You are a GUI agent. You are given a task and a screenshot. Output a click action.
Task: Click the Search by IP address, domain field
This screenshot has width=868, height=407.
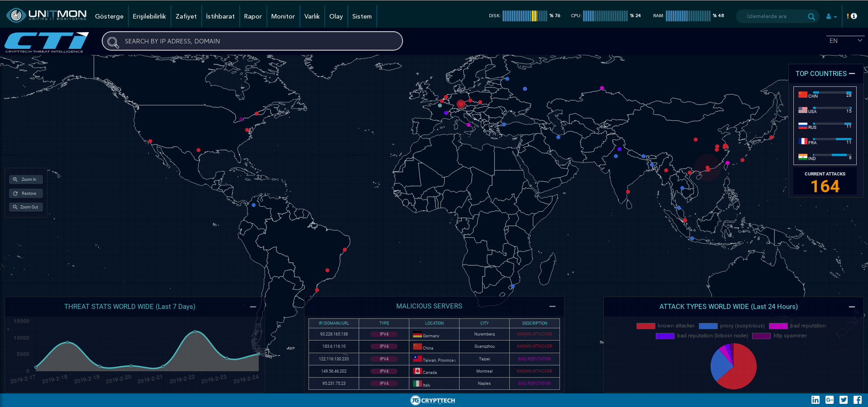pos(252,41)
